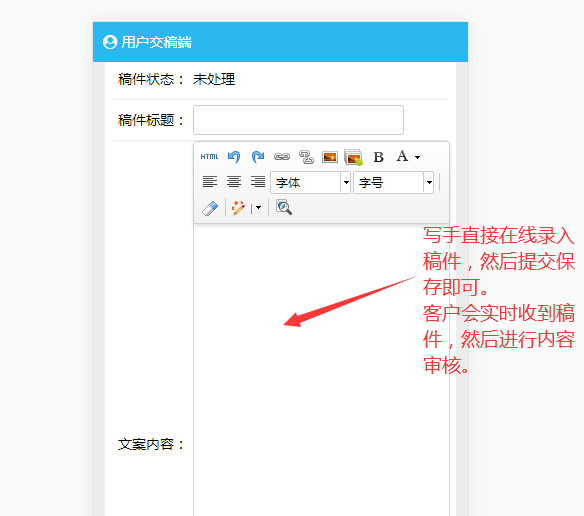Upload multiple images

(354, 157)
